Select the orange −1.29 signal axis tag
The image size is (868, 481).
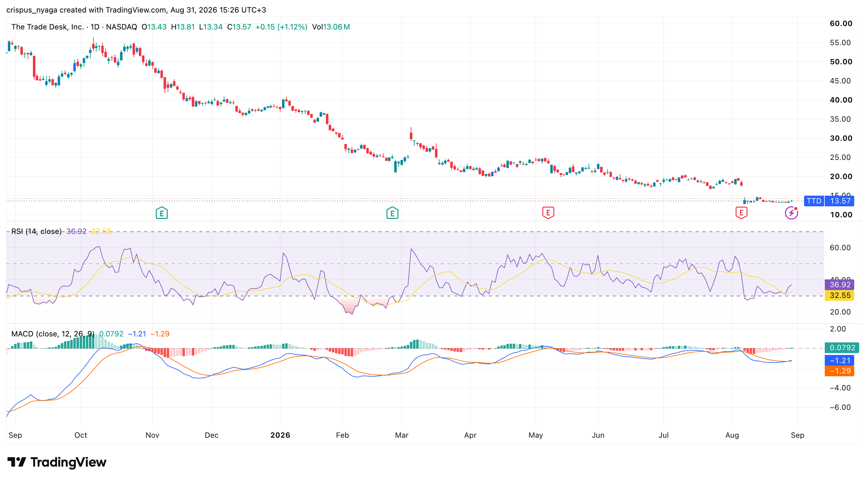pos(839,371)
